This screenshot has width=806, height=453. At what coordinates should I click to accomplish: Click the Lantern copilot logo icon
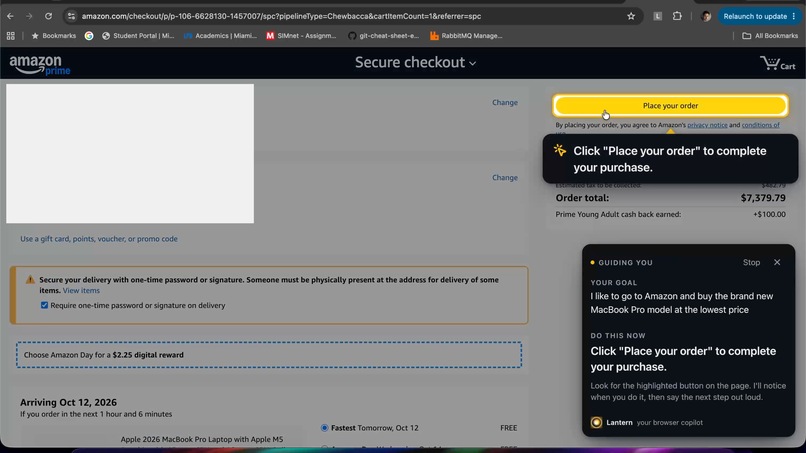tap(596, 422)
